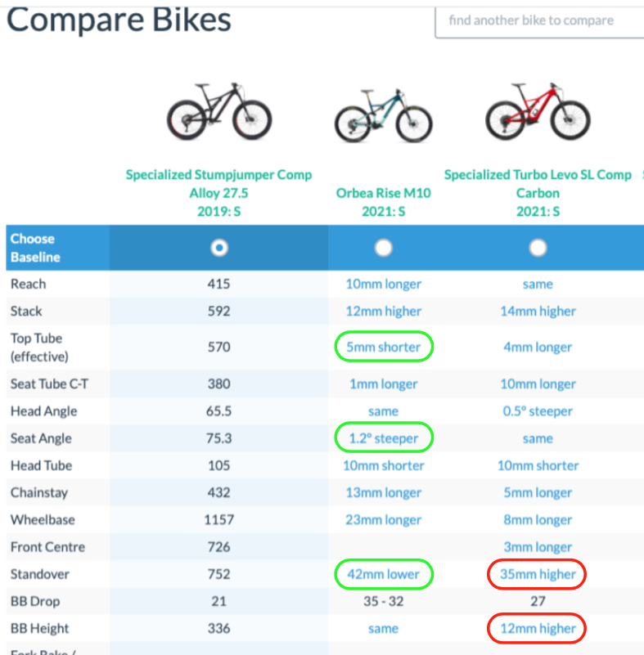This screenshot has width=644, height=655.
Task: Click circled 35mm higher standover value
Action: (538, 574)
